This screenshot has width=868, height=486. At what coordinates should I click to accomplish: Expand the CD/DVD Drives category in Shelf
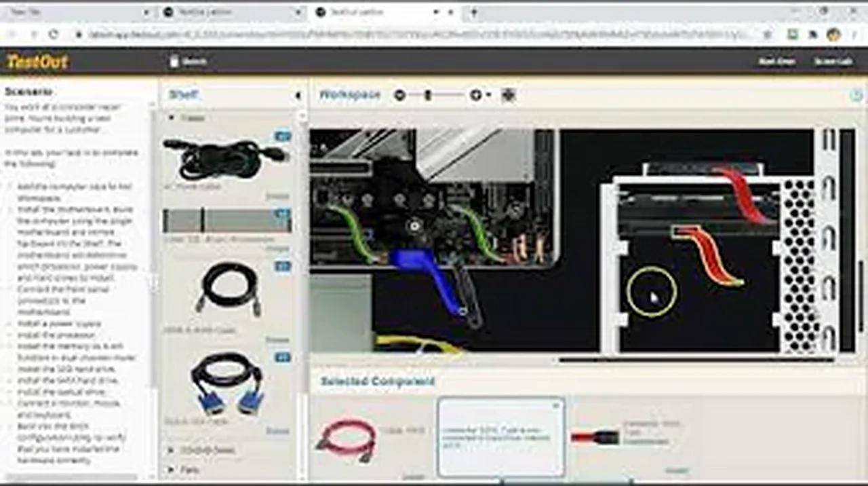(172, 450)
